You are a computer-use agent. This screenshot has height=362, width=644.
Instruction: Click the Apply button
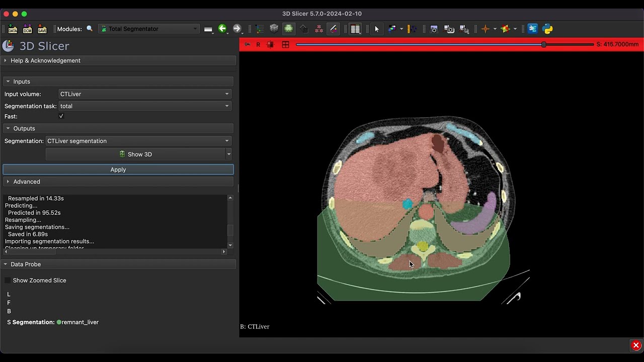point(118,169)
